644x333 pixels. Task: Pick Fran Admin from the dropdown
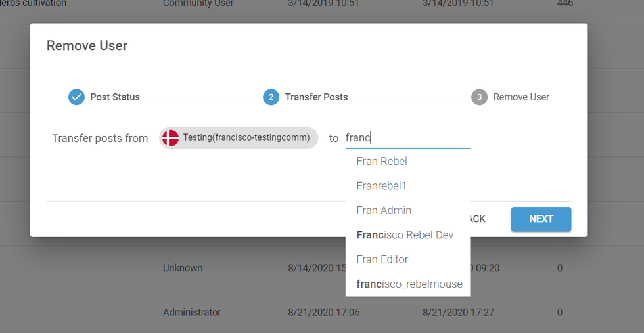coord(384,210)
